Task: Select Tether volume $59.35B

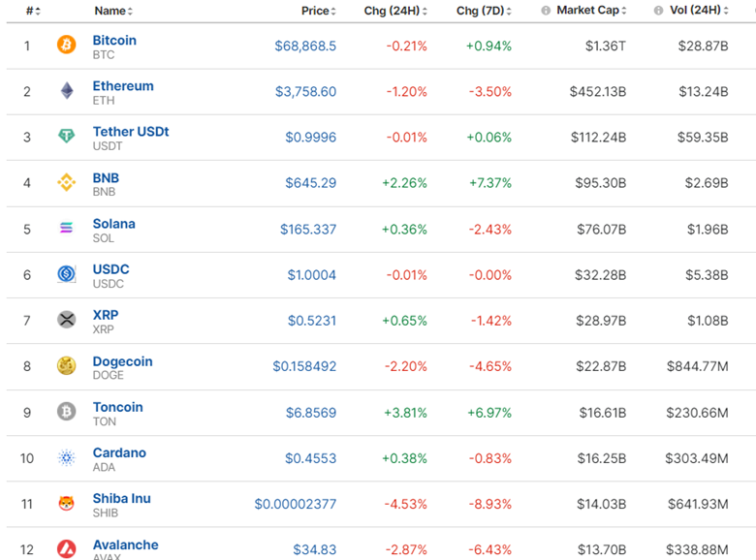Action: click(x=703, y=138)
